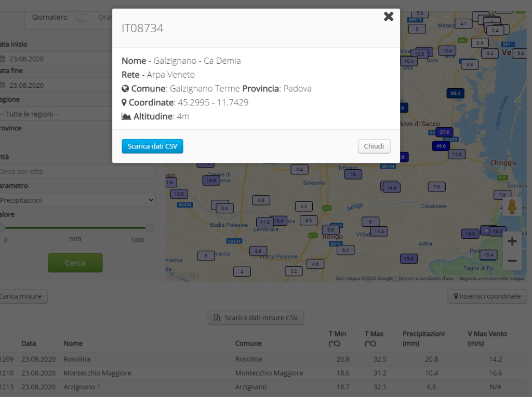Click the Chiudi button in the popup
Image resolution: width=532 pixels, height=397 pixels.
coord(374,146)
